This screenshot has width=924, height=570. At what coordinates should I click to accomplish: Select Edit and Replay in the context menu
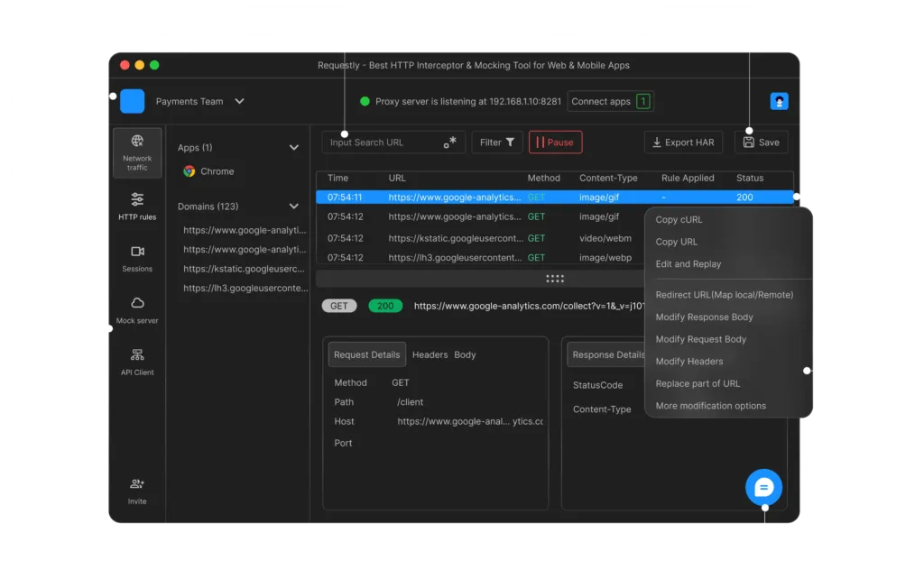pos(688,264)
